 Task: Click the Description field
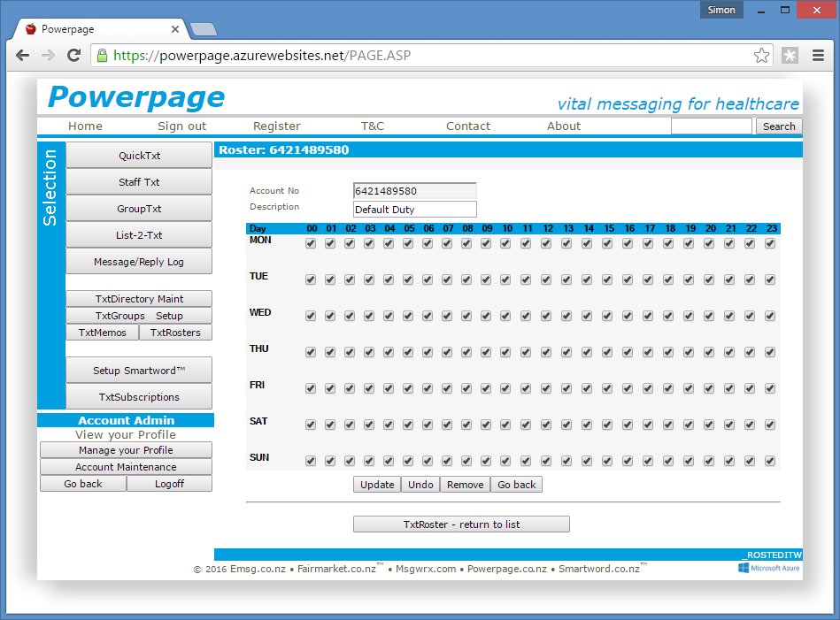point(414,210)
